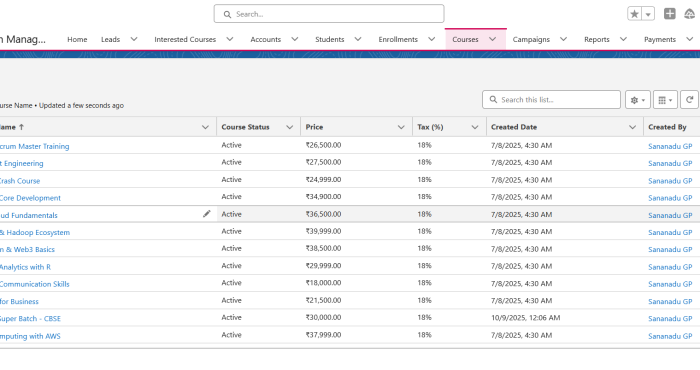This screenshot has height=370, width=700.
Task: Go to the Home tab
Action: 77,39
